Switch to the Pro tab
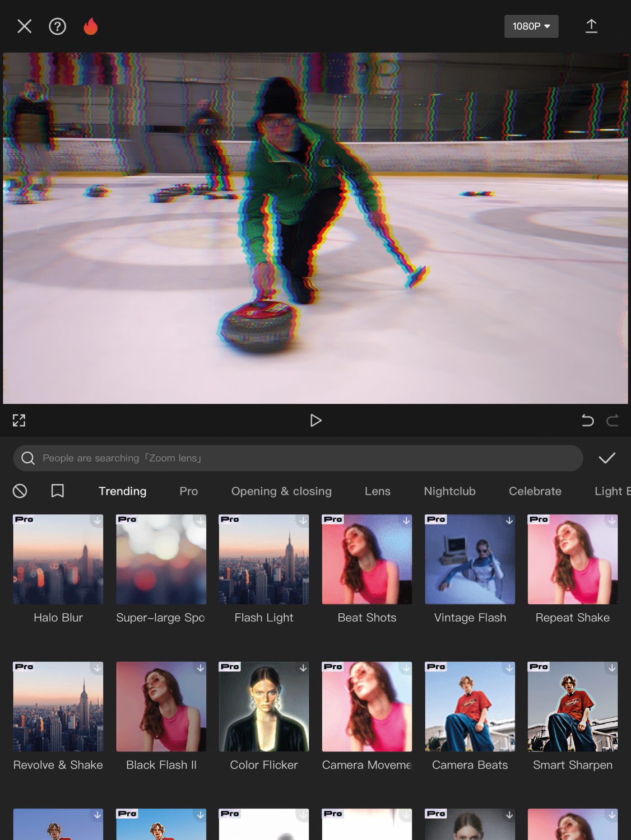 [189, 491]
